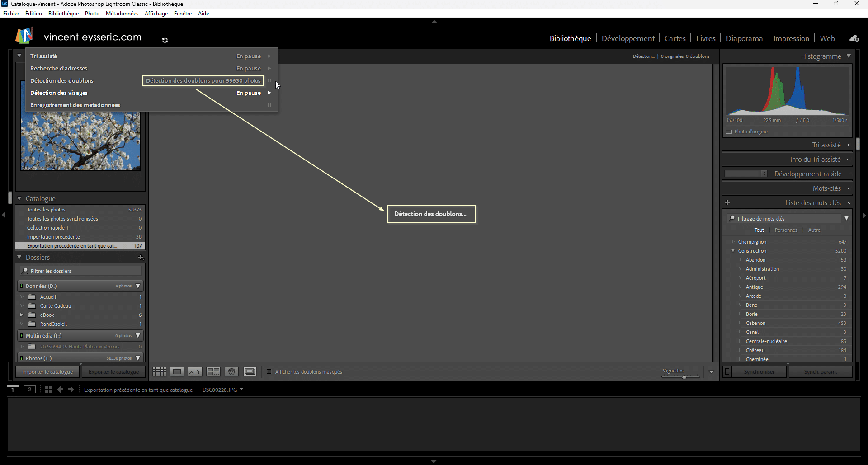Go back with the filmstrip left arrow
868x465 pixels.
(60, 390)
